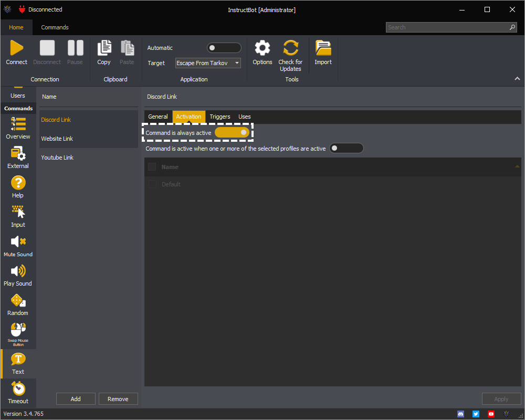525x420 pixels.
Task: Open the Twitter icon in status bar
Action: point(476,414)
